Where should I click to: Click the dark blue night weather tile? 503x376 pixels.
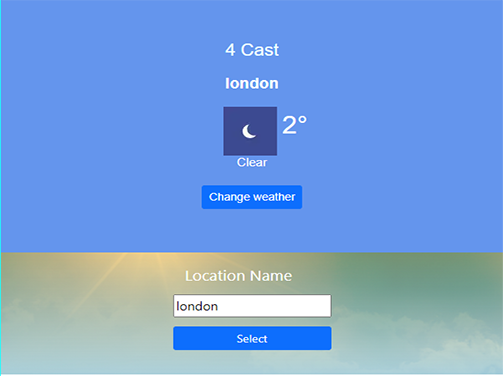(250, 131)
